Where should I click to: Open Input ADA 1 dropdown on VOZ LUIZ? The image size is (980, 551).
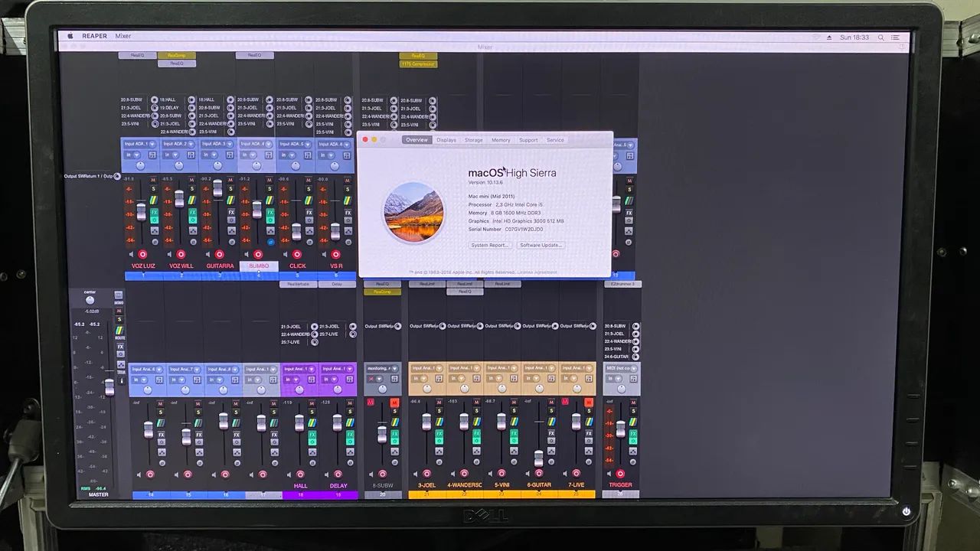coord(139,144)
